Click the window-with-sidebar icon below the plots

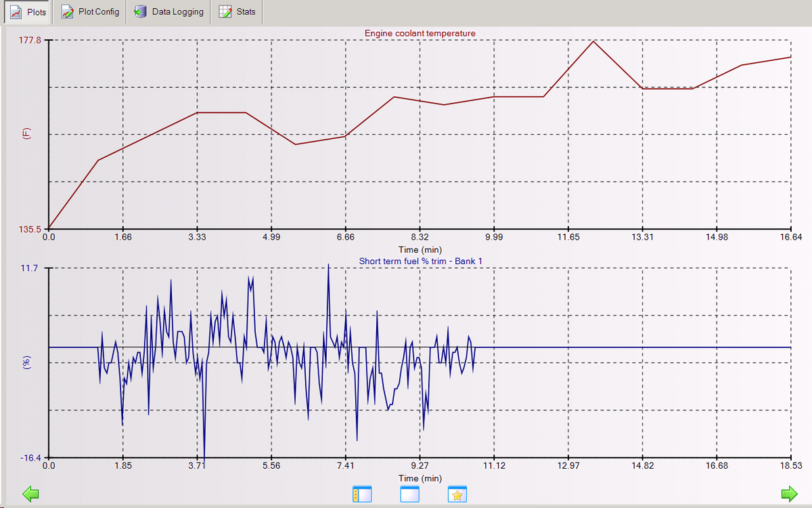(363, 494)
